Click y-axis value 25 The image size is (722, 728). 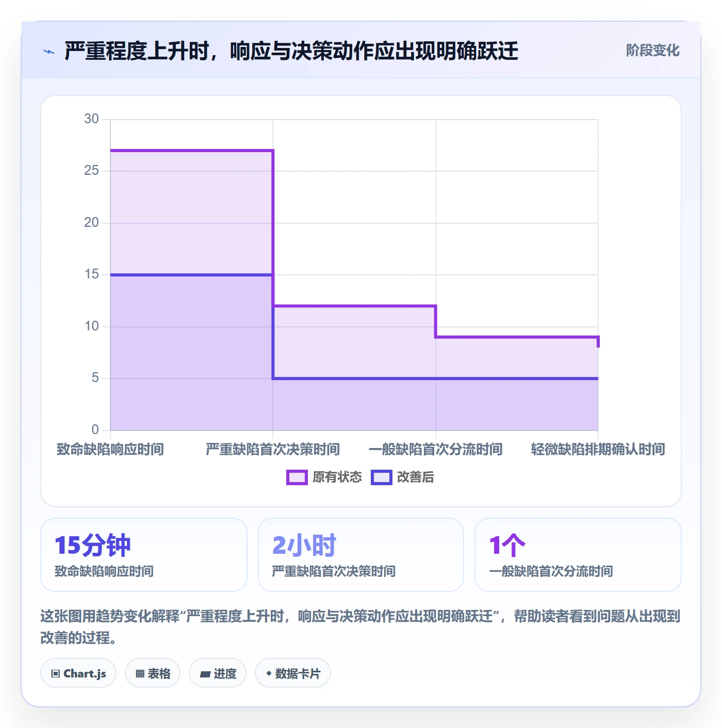[91, 171]
